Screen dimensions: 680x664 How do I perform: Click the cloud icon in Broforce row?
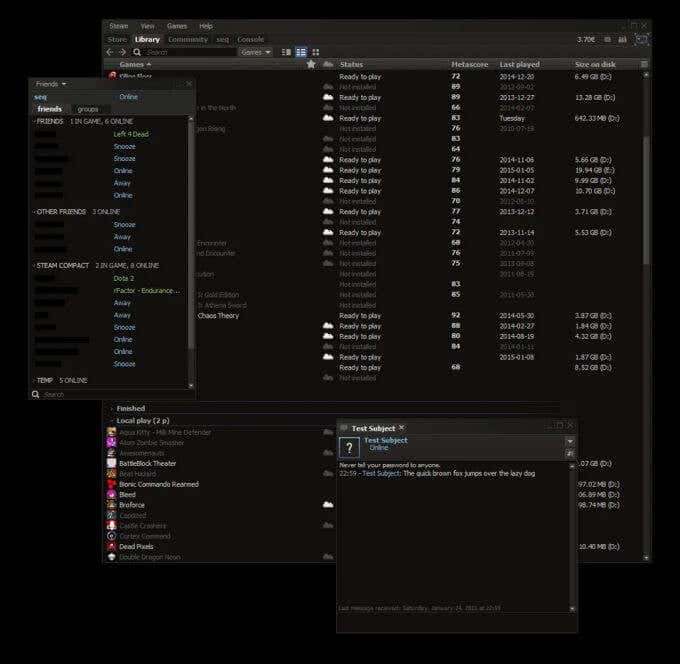pos(328,505)
